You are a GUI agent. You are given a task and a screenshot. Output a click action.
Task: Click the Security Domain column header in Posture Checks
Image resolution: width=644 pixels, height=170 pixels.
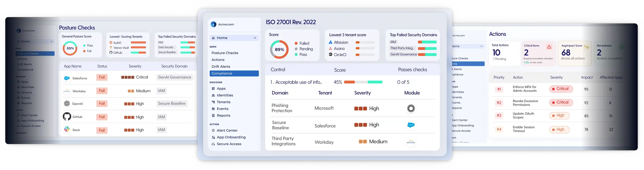click(x=174, y=66)
